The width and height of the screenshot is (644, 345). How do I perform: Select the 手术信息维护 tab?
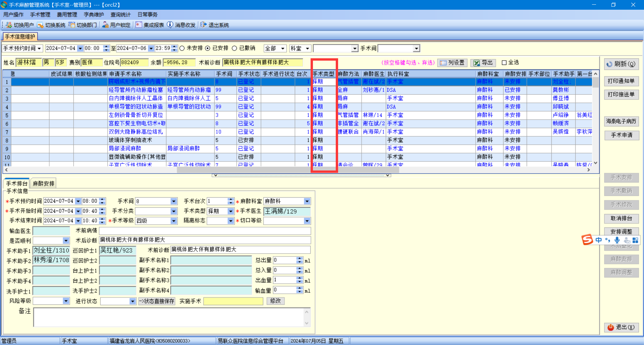coord(20,37)
